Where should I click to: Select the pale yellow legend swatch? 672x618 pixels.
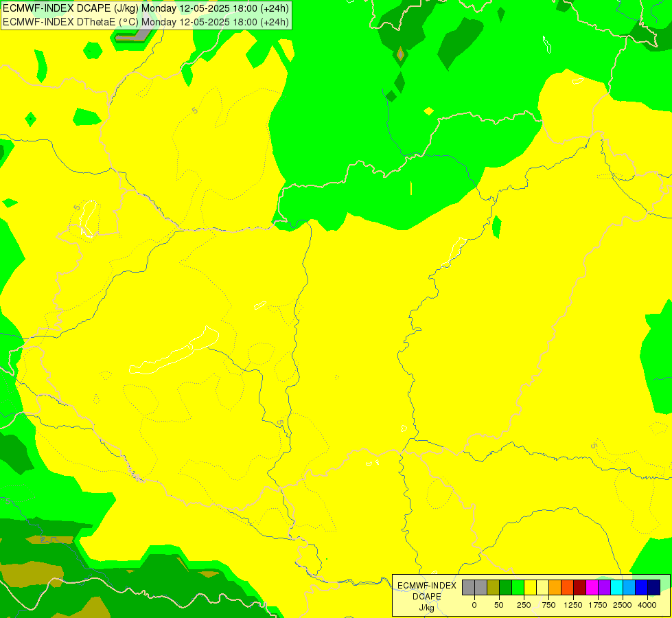542,588
